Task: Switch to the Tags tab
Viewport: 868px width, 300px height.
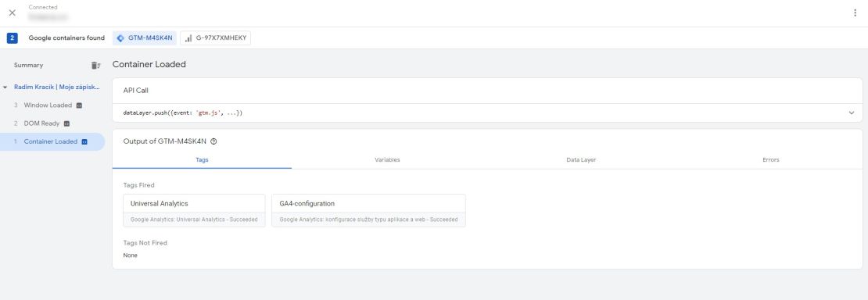Action: pos(202,159)
